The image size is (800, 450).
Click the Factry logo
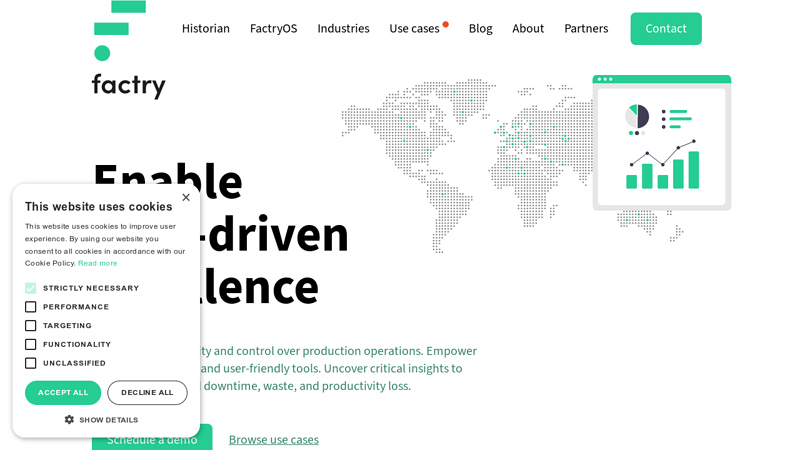click(x=129, y=49)
